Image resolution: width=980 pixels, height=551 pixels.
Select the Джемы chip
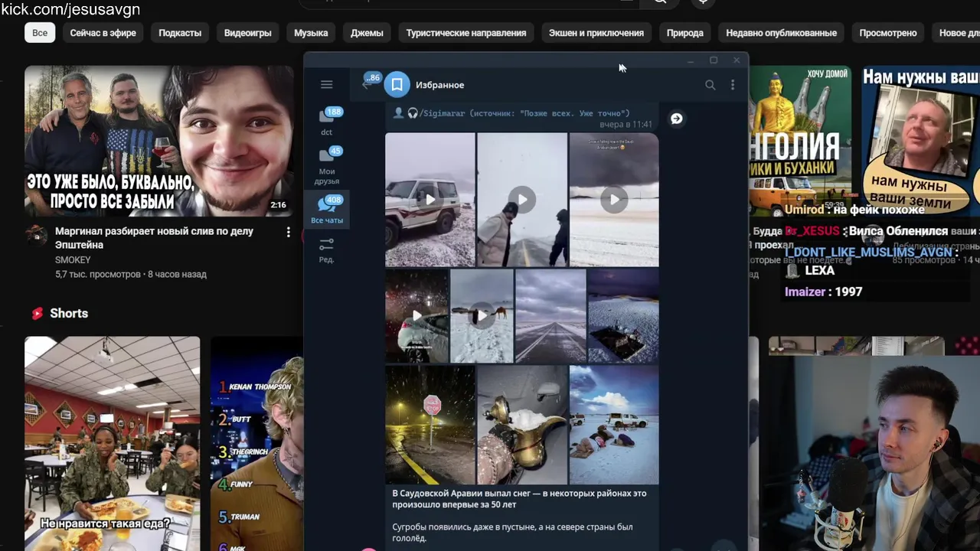(x=367, y=33)
